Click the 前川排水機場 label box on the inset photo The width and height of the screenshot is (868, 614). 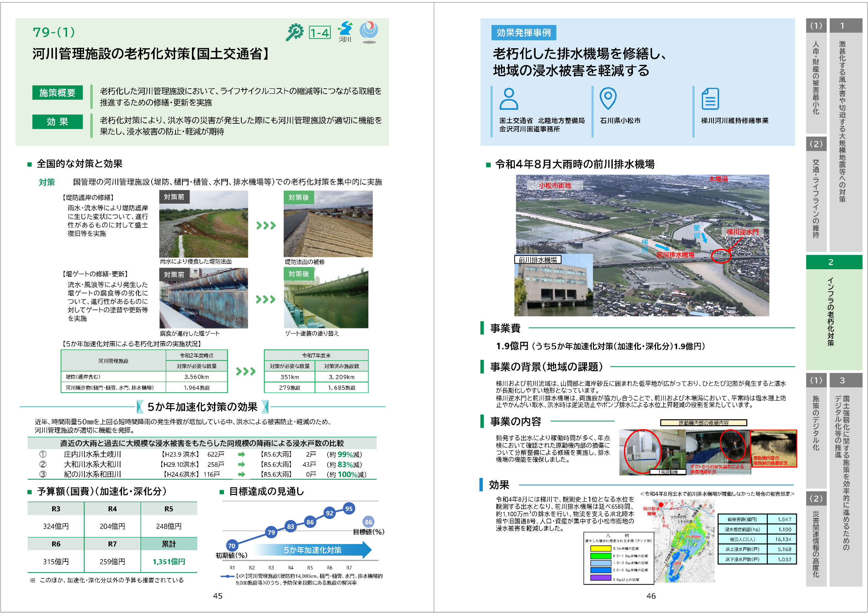point(538,260)
